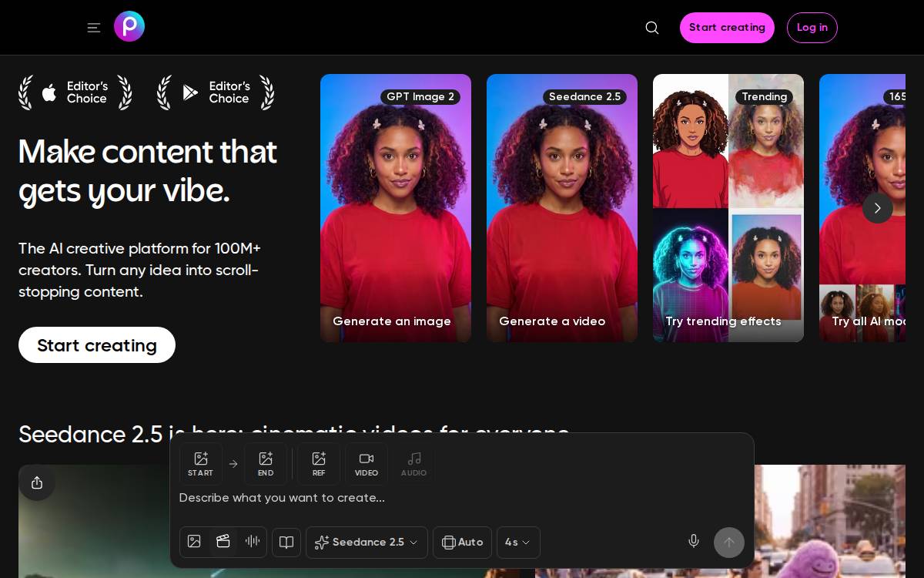
Task: Click the GPT Image 2 tag
Action: pyautogui.click(x=420, y=97)
